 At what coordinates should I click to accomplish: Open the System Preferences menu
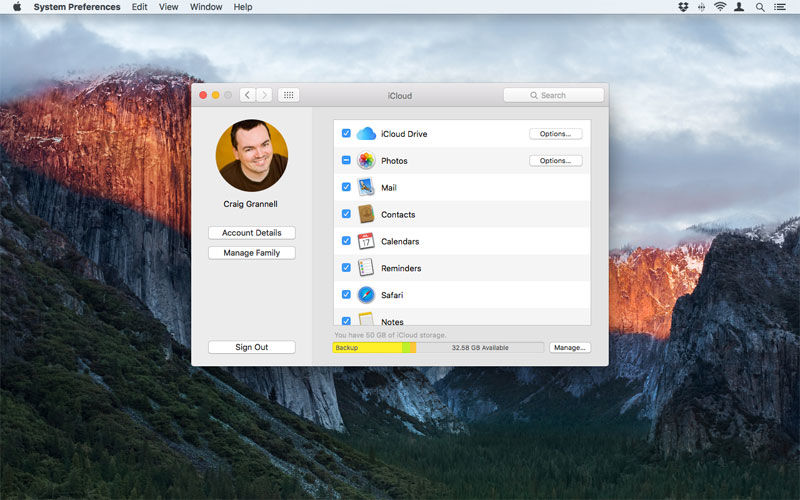pyautogui.click(x=77, y=7)
